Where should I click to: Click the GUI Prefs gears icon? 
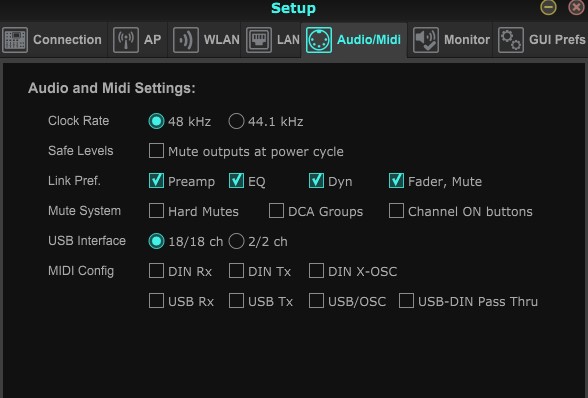tap(511, 40)
